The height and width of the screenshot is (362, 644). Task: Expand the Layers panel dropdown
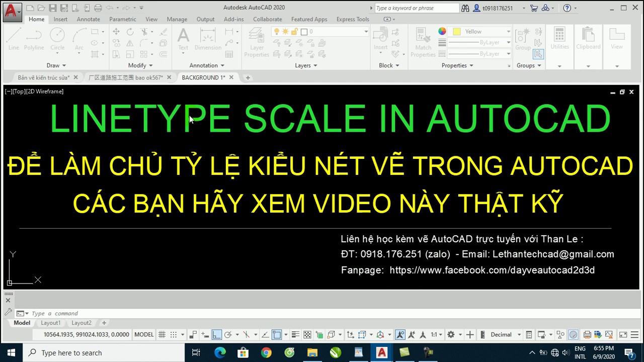click(x=306, y=65)
